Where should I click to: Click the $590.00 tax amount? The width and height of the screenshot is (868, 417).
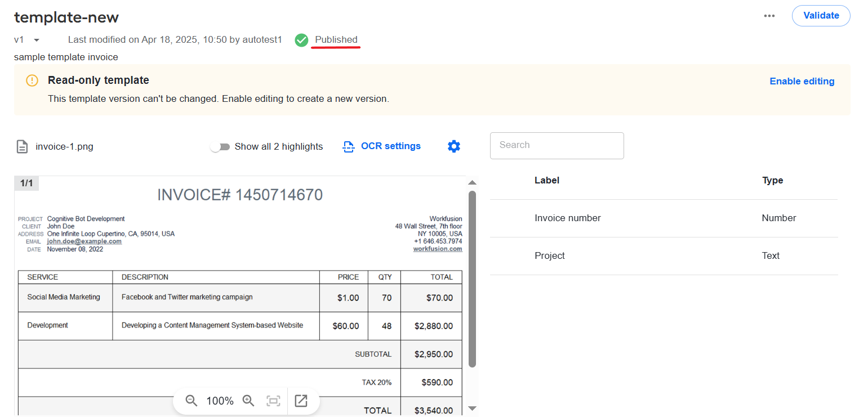437,383
